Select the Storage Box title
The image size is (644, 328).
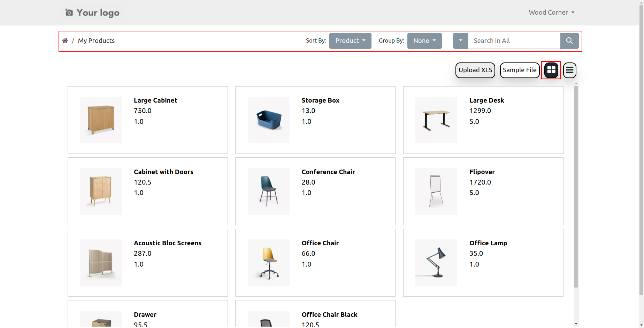point(321,100)
